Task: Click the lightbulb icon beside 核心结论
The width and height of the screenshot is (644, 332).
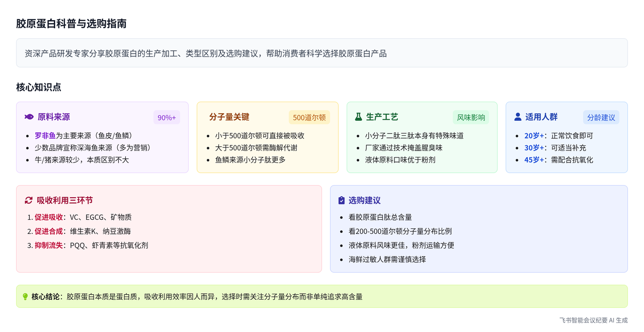Action: 25,297
